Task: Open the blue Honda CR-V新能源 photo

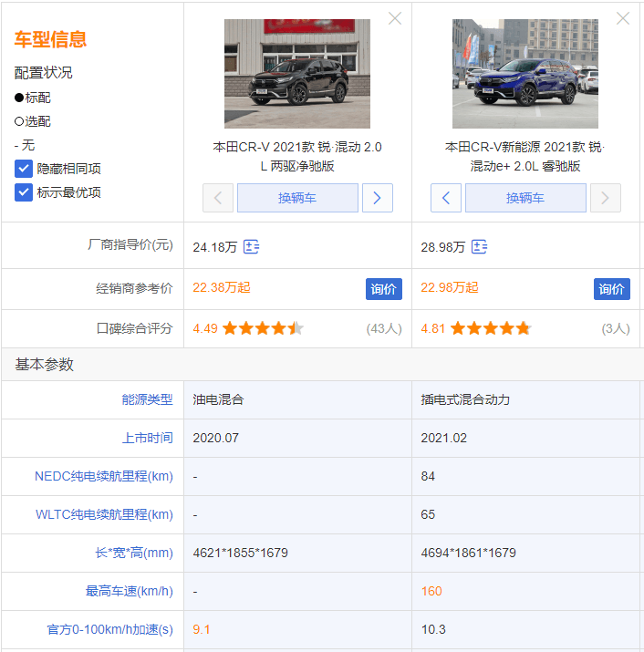Action: pos(525,74)
